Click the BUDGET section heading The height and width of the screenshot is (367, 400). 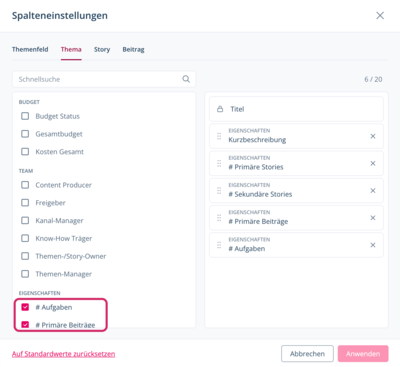pyautogui.click(x=29, y=102)
